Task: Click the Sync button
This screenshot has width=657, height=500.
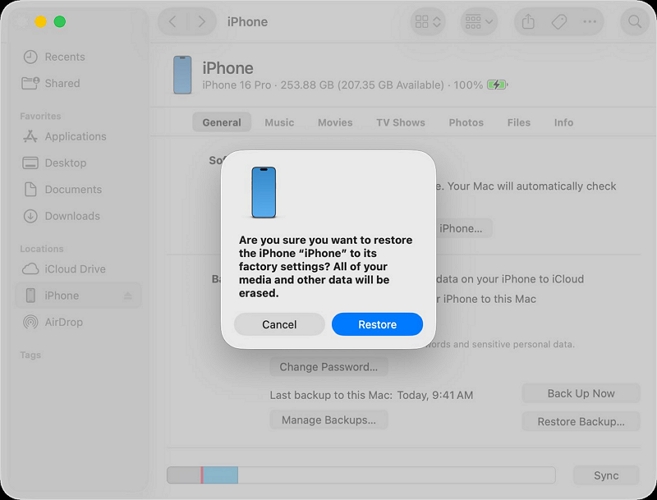Action: click(x=606, y=475)
